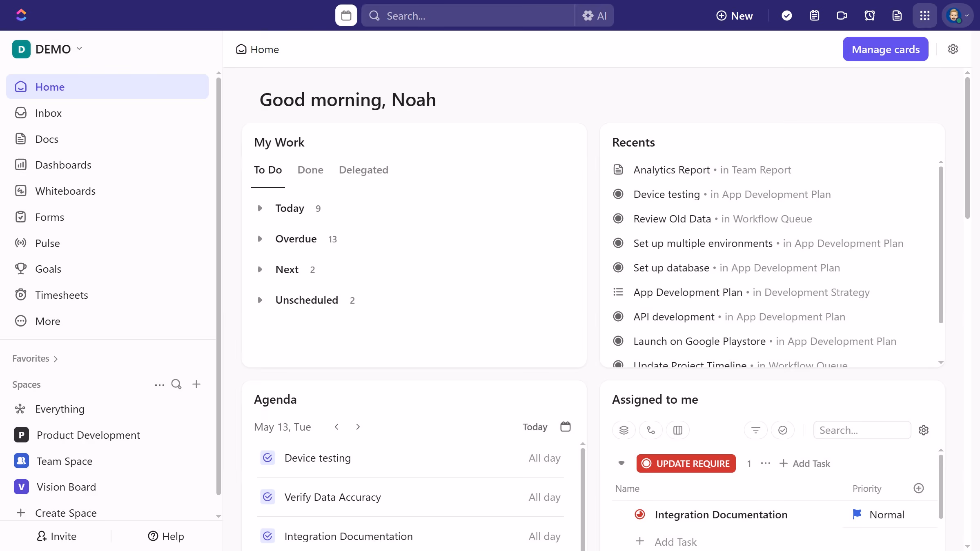
Task: Expand the Today task group
Action: [260, 208]
